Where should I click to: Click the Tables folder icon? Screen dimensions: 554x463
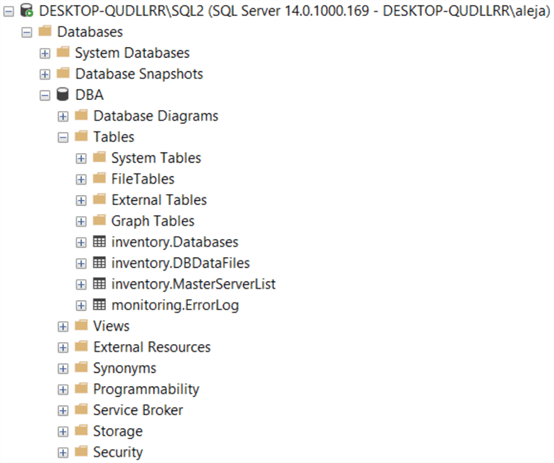[x=81, y=135]
